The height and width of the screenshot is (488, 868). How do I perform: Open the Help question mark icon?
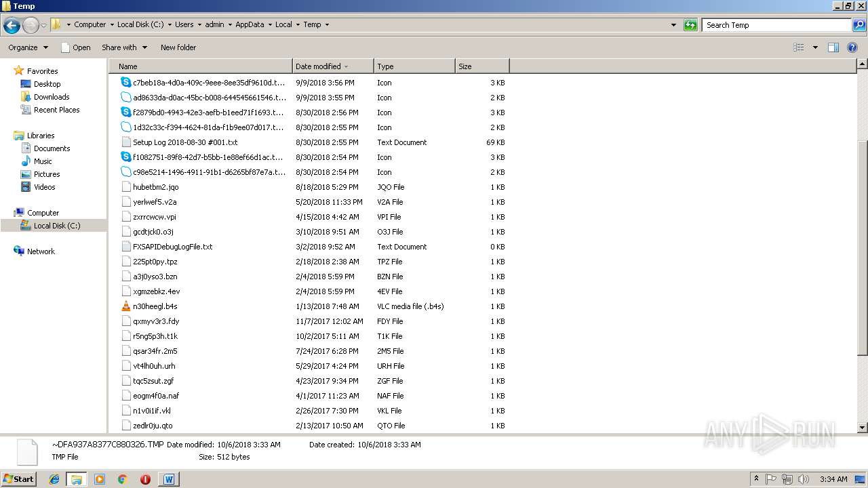click(852, 47)
